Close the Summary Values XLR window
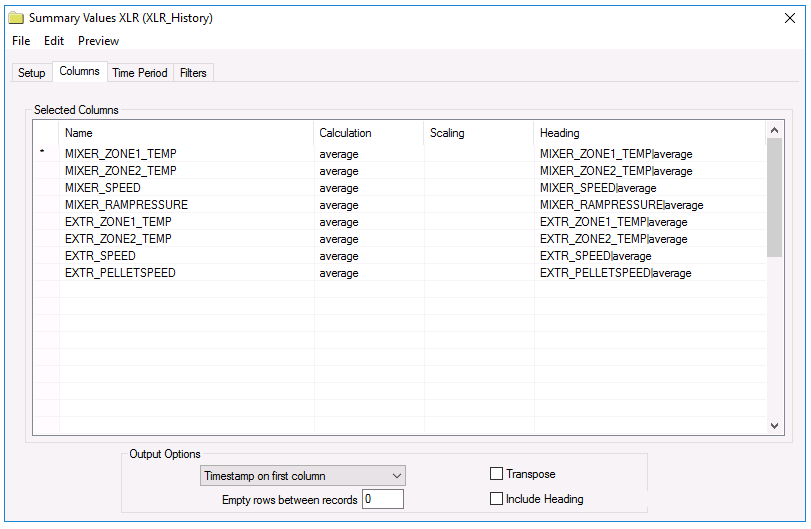811x529 pixels. [790, 18]
